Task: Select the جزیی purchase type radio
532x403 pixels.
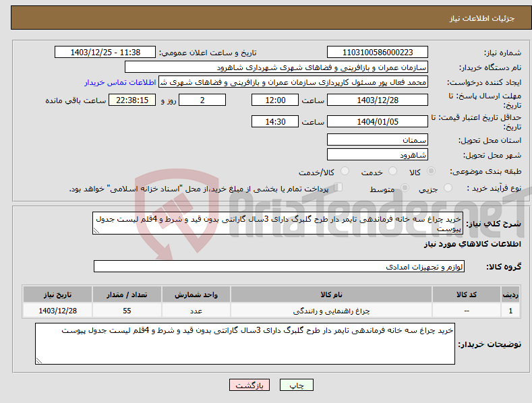Action: click(x=448, y=187)
